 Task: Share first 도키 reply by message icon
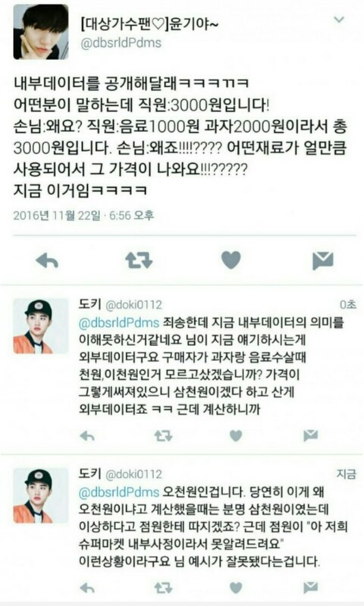311,435
